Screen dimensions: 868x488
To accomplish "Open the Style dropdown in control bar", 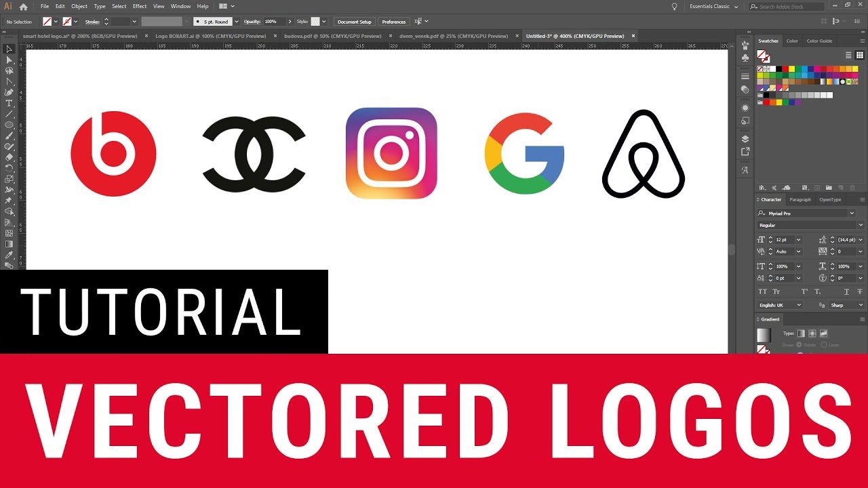I will coord(324,22).
